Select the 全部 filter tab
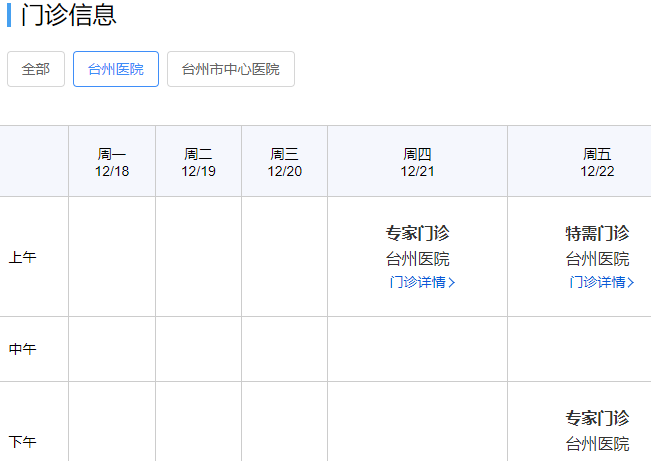651x461 pixels. (x=36, y=70)
